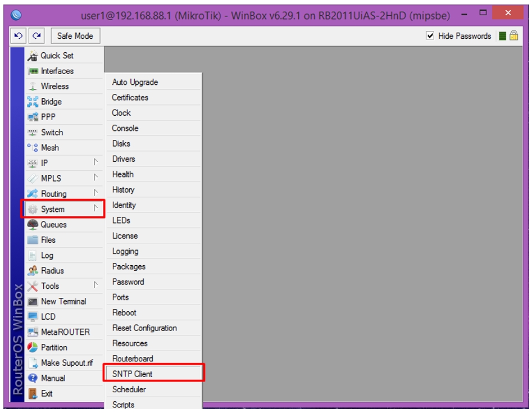Click the padlock icon in toolbar
Viewport: 532px width, 413px height.
pyautogui.click(x=513, y=35)
